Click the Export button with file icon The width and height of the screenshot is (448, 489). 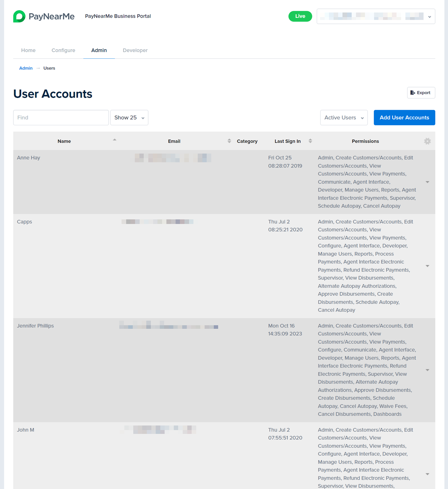click(x=421, y=93)
